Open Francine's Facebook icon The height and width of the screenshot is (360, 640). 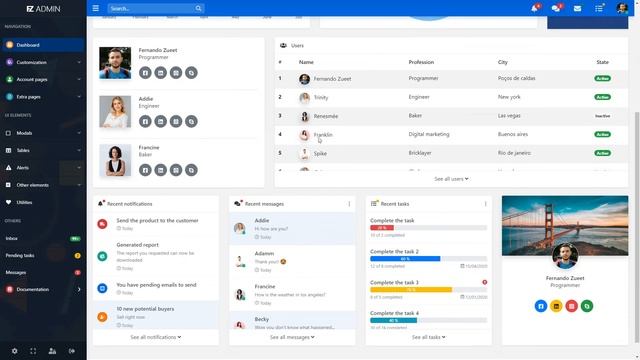coord(145,170)
